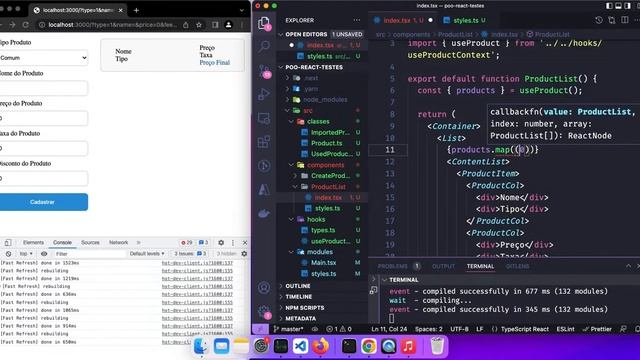Open Remote Explorer view in activity bar

[x=264, y=118]
